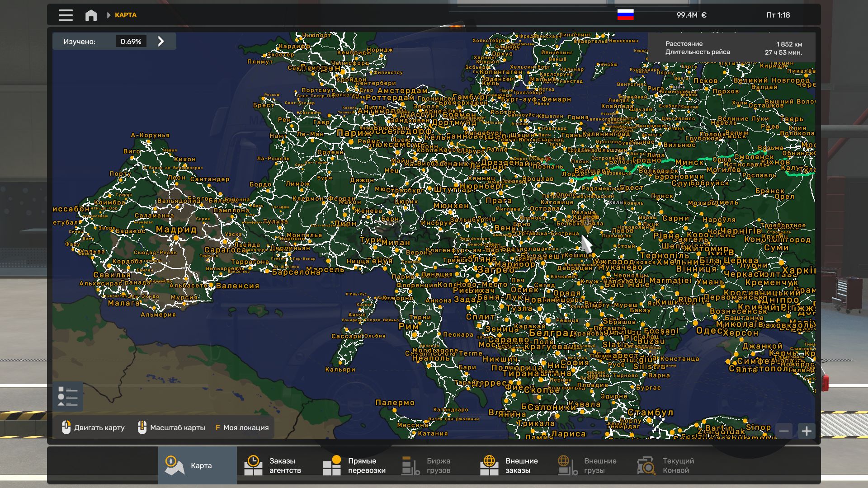Go to the home screen icon
This screenshot has width=868, height=488.
(91, 15)
